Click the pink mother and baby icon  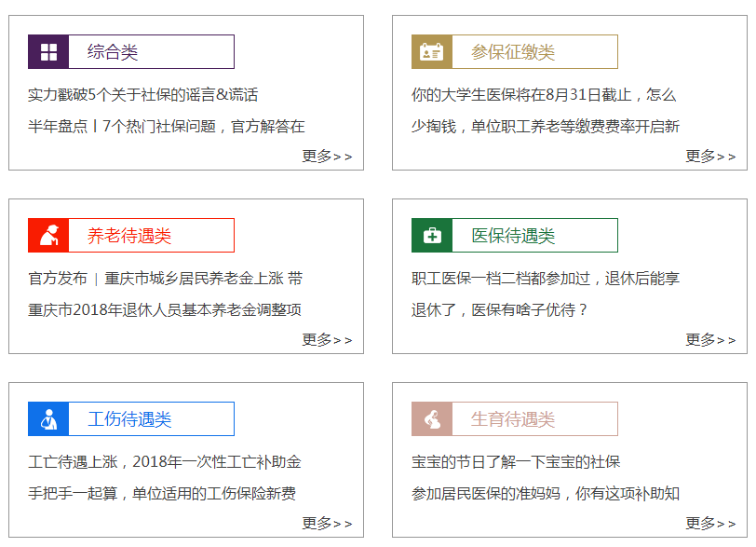point(432,418)
